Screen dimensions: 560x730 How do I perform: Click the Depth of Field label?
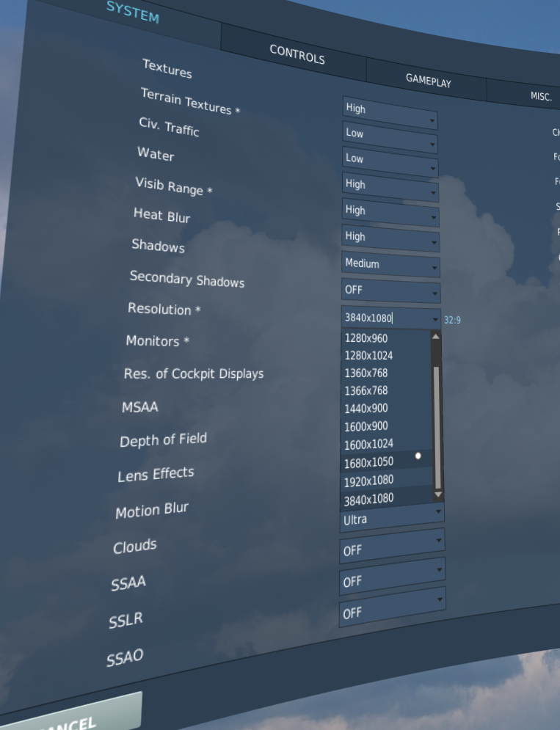coord(163,440)
